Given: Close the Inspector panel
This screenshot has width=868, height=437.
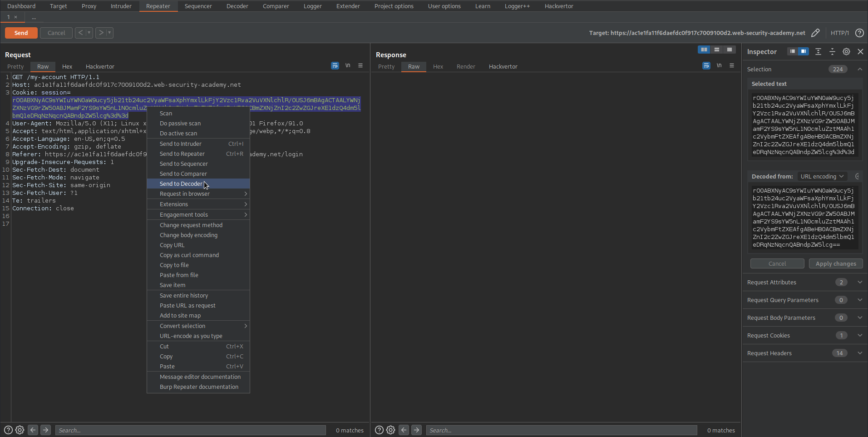Looking at the screenshot, I should pos(860,51).
